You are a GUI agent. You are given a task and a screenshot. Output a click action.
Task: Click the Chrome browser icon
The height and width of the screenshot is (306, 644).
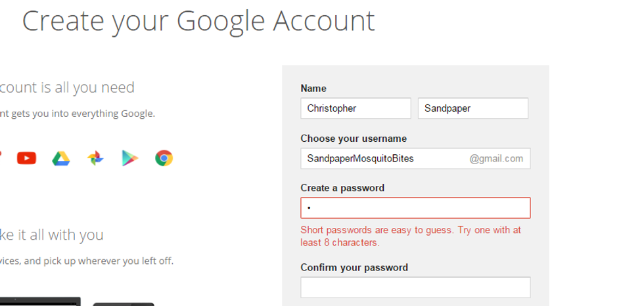164,158
